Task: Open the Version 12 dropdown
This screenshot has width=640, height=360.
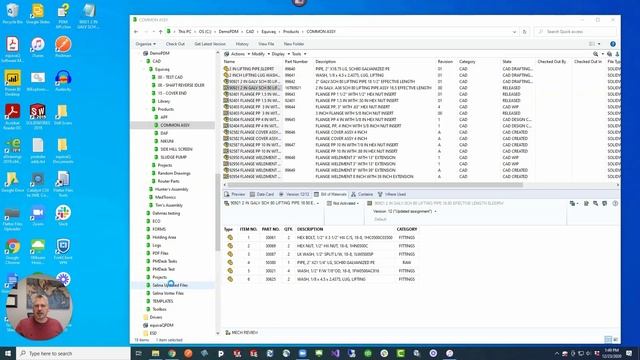Action: click(x=404, y=211)
